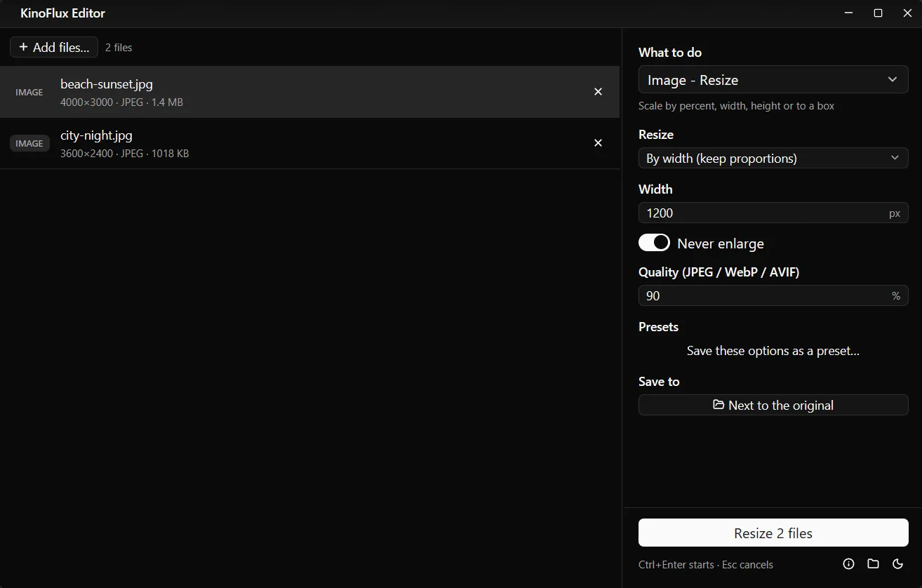
Task: Click the 4000×3000 · JPEG · 1.4 MB details
Action: point(121,102)
